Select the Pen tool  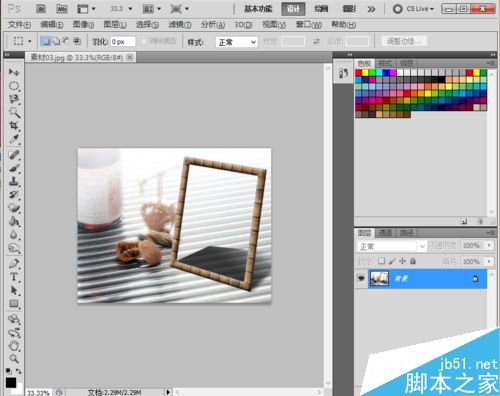[14, 264]
